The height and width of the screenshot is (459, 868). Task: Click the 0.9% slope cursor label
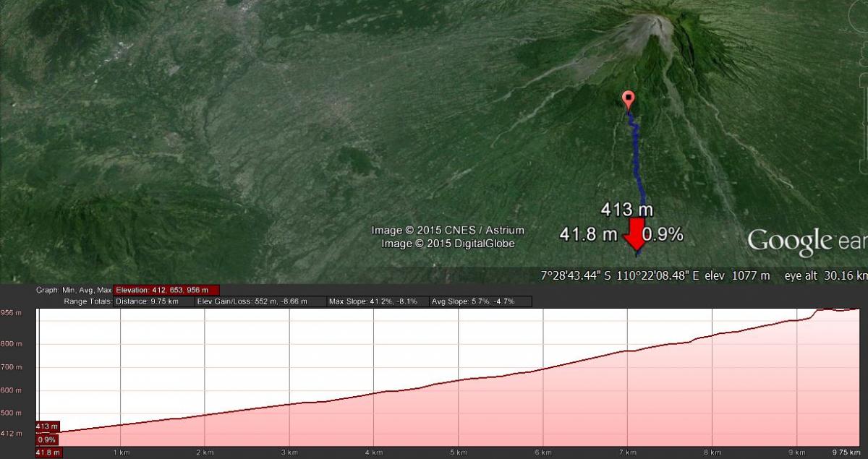pyautogui.click(x=47, y=439)
